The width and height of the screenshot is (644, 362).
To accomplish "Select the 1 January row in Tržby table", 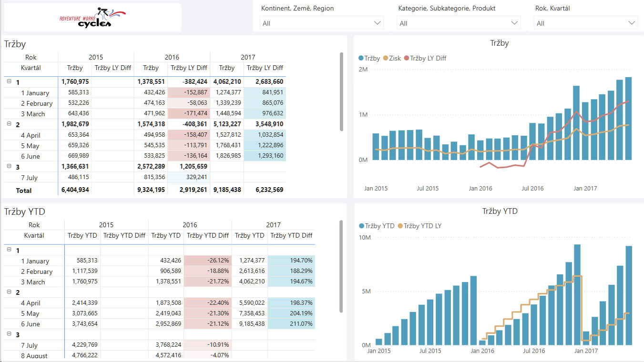I will [x=145, y=92].
